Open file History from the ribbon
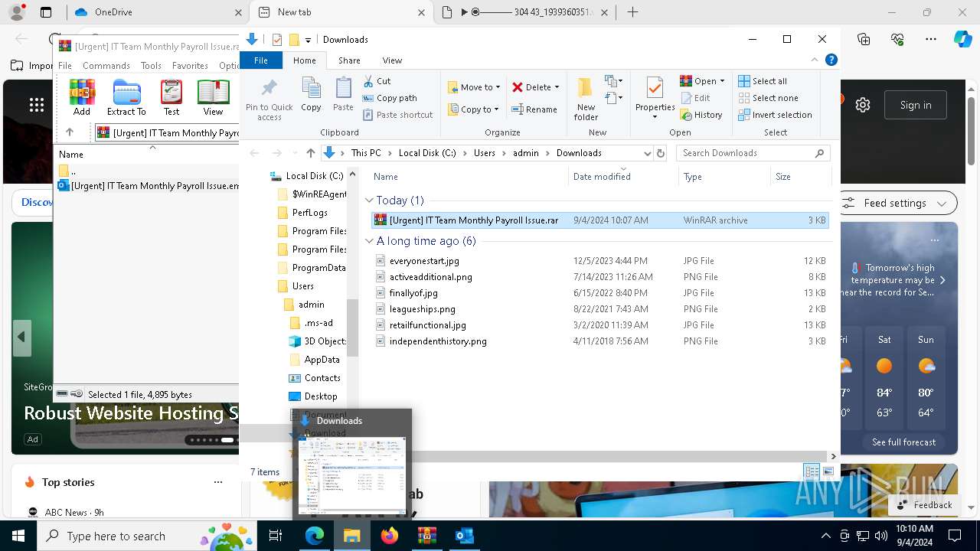This screenshot has height=551, width=980. (701, 115)
